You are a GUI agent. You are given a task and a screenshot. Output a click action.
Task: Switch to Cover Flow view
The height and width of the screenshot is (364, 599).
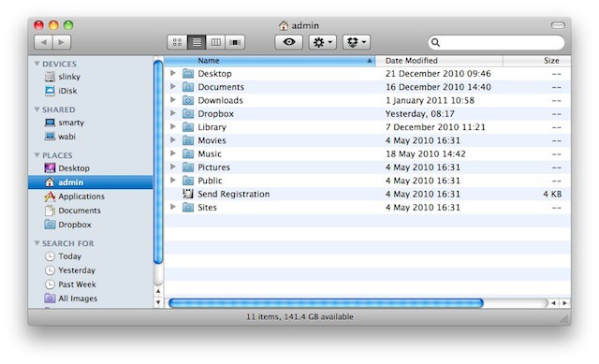pyautogui.click(x=235, y=42)
